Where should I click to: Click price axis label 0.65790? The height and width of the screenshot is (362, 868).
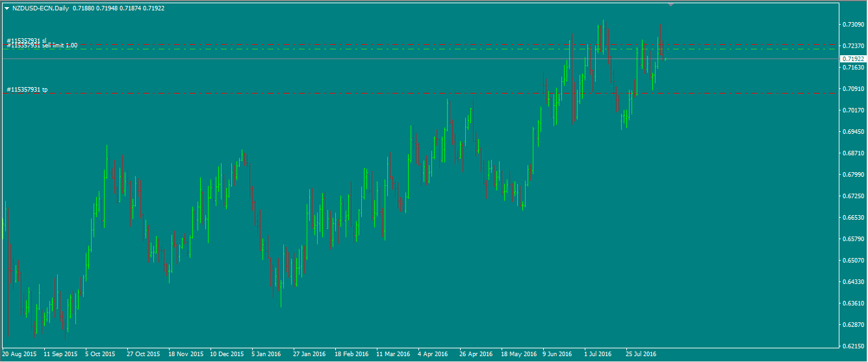pos(852,239)
